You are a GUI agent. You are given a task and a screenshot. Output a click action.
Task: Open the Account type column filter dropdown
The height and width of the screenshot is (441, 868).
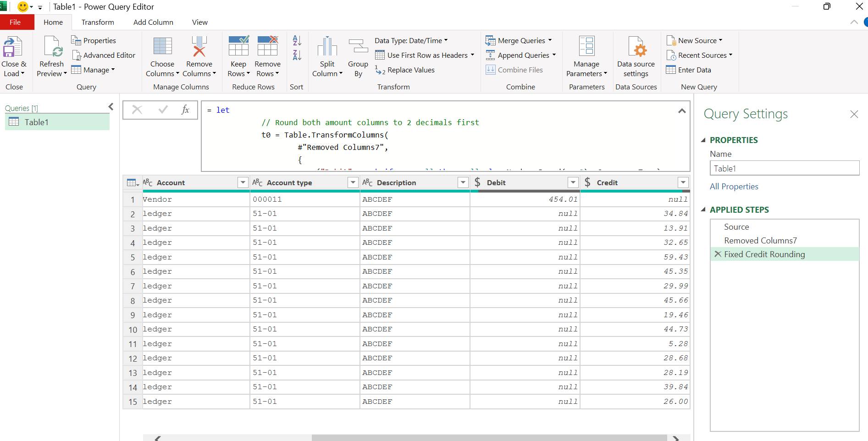tap(353, 182)
